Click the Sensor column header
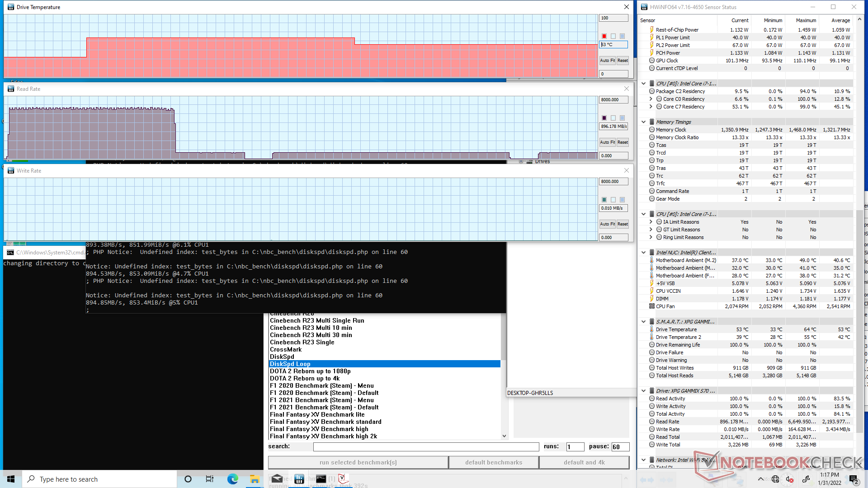This screenshot has height=488, width=868. point(647,20)
